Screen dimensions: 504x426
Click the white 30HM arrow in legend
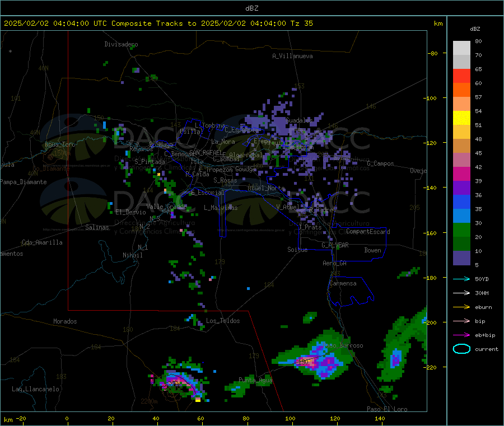click(x=461, y=293)
